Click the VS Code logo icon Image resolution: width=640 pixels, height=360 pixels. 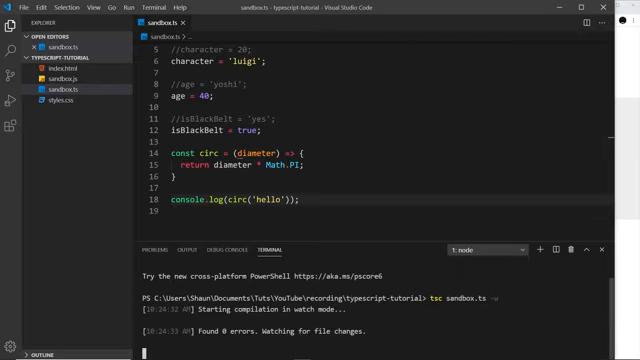7,7
